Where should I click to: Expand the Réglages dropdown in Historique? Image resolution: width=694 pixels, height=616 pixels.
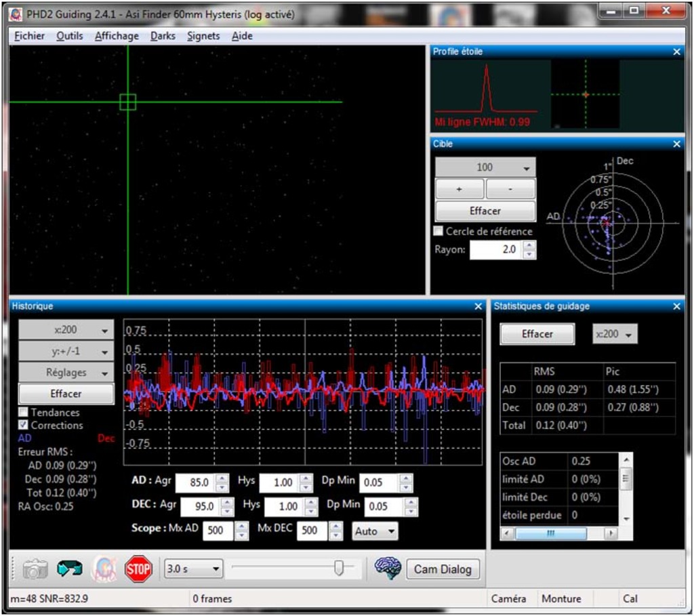click(x=66, y=372)
